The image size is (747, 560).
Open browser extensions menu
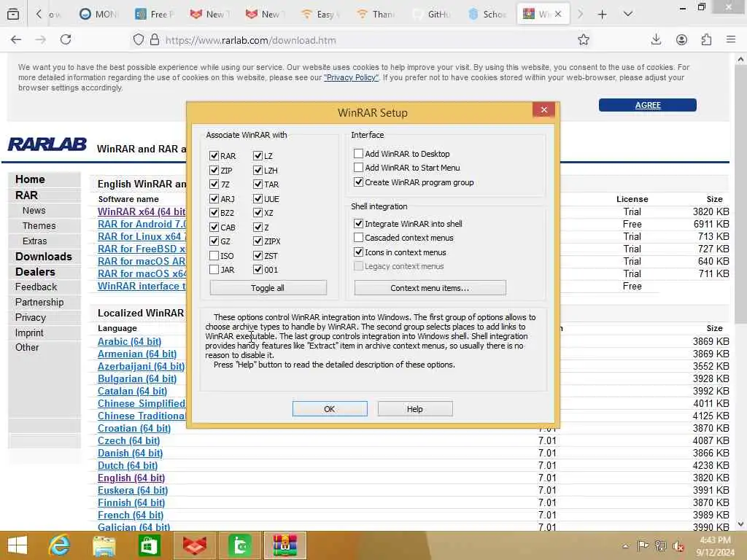[x=706, y=39]
